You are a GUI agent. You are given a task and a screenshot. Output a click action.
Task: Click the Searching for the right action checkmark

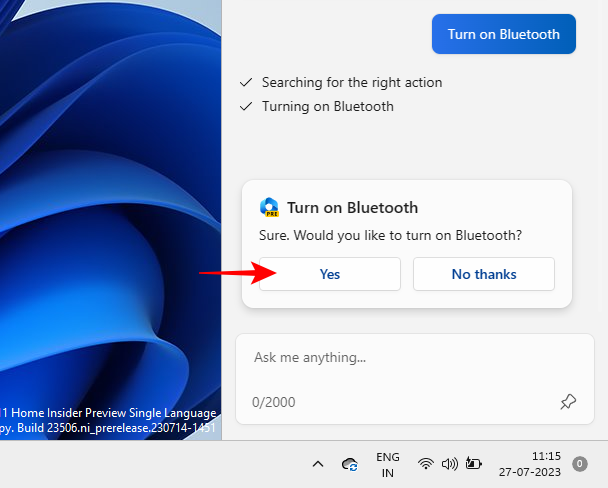[x=245, y=82]
